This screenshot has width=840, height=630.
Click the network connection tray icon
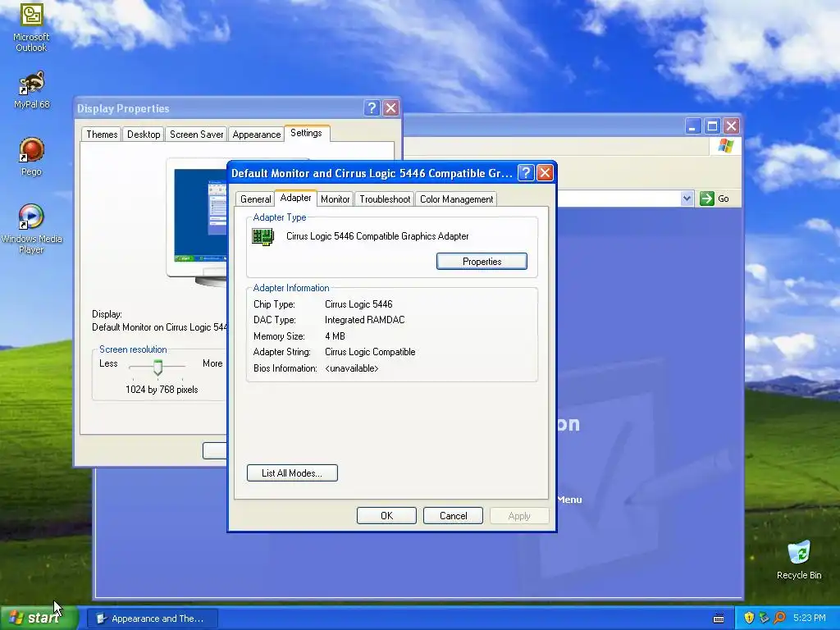coord(764,618)
